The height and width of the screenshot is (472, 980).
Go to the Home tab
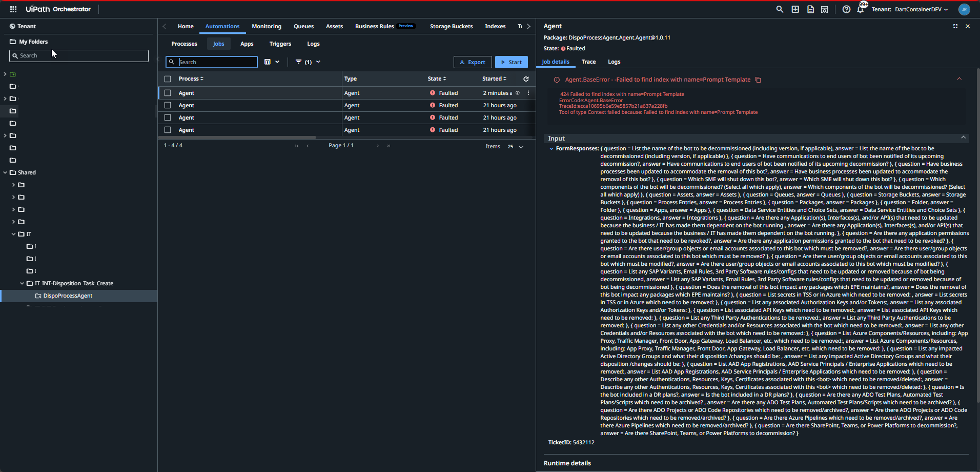pyautogui.click(x=186, y=26)
